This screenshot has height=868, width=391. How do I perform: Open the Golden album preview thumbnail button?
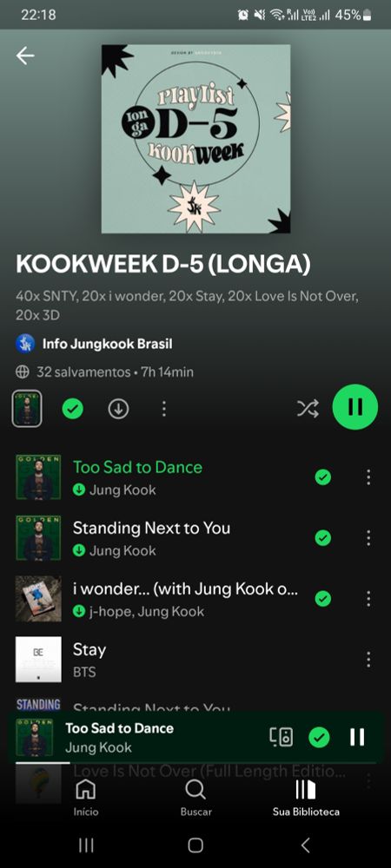tap(27, 409)
